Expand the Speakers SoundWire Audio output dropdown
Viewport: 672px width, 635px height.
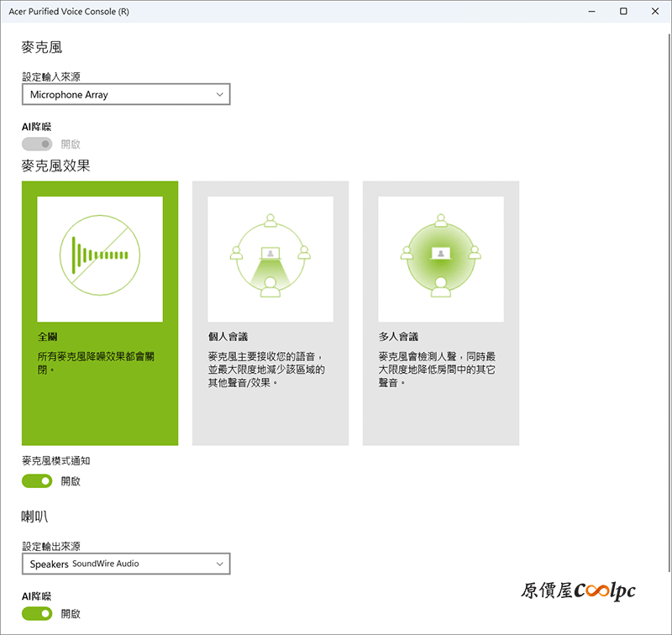tap(126, 564)
